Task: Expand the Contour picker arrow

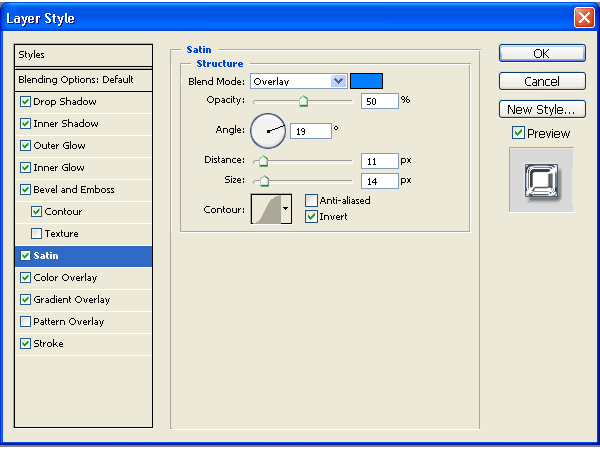Action: [286, 209]
